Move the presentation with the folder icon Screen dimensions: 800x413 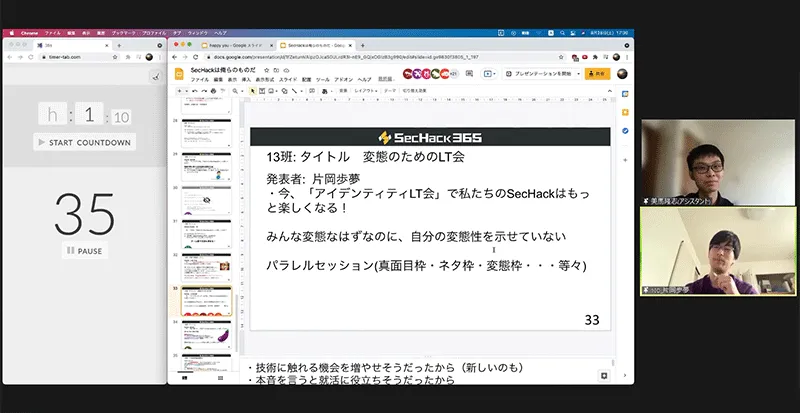pyautogui.click(x=277, y=70)
